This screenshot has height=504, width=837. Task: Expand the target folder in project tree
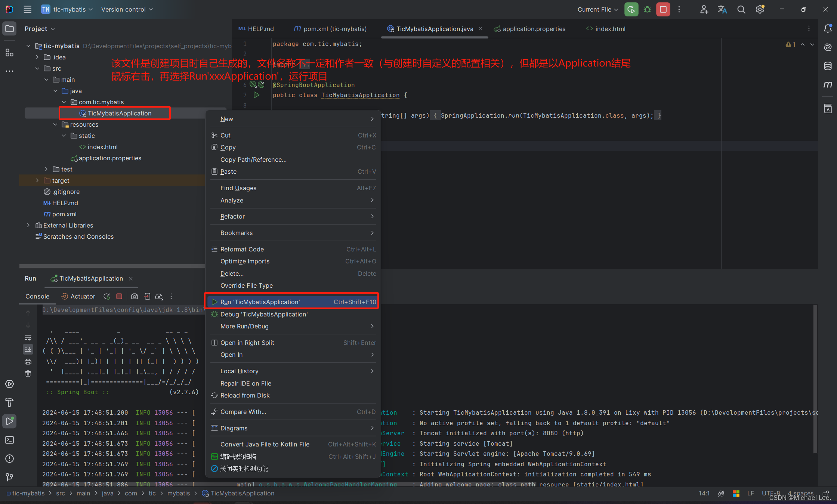(37, 180)
